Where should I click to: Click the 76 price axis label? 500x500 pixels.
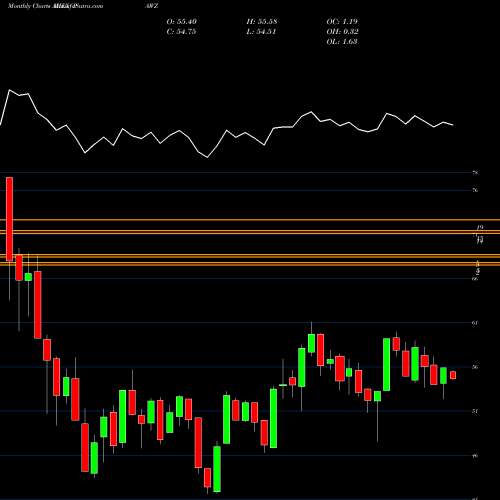(x=475, y=190)
